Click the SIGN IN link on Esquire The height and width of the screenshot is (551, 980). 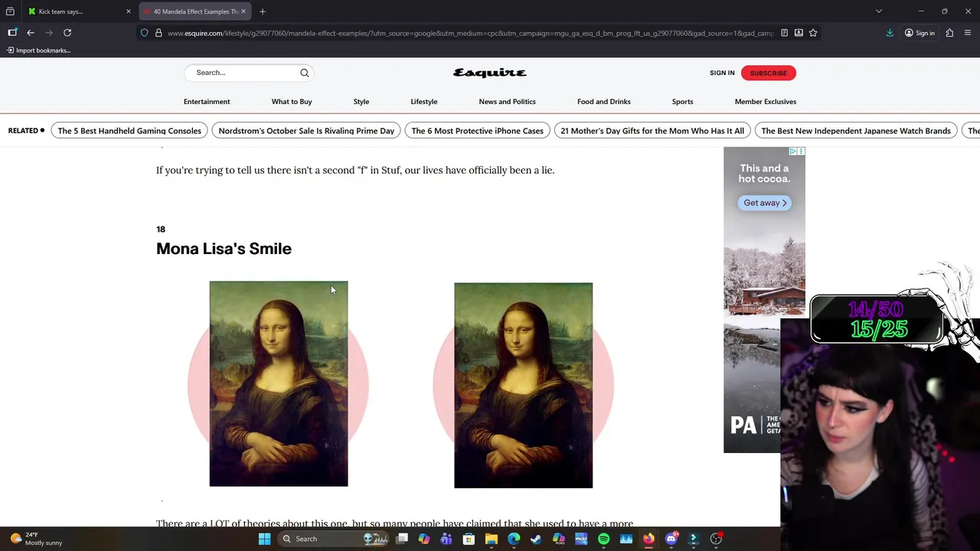722,73
